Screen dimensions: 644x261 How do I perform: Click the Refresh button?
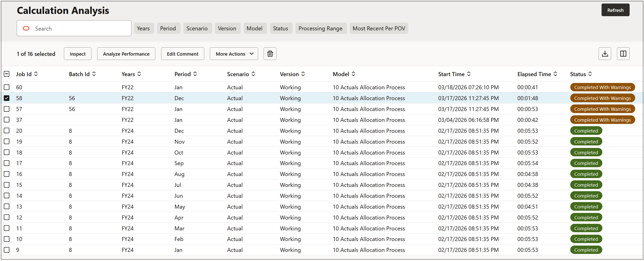pos(615,10)
